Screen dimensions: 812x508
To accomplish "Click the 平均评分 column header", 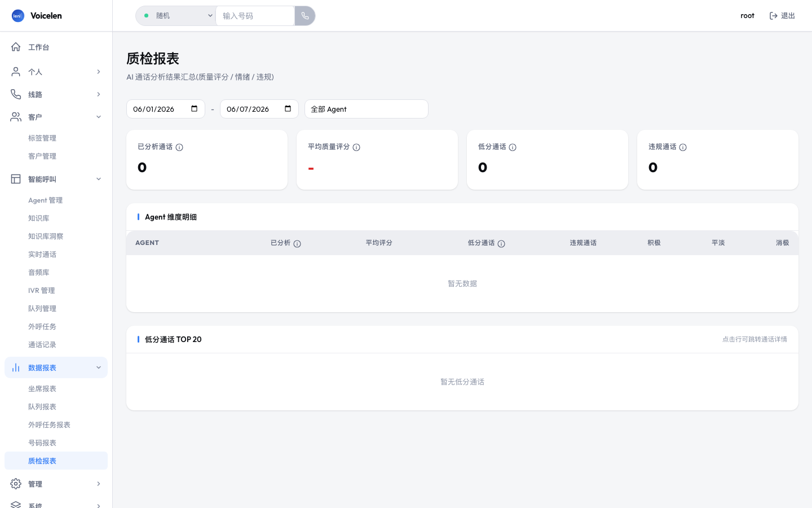I will (x=379, y=243).
